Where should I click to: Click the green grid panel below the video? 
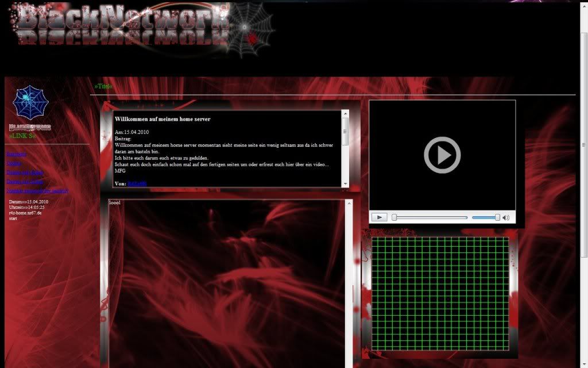pyautogui.click(x=440, y=294)
